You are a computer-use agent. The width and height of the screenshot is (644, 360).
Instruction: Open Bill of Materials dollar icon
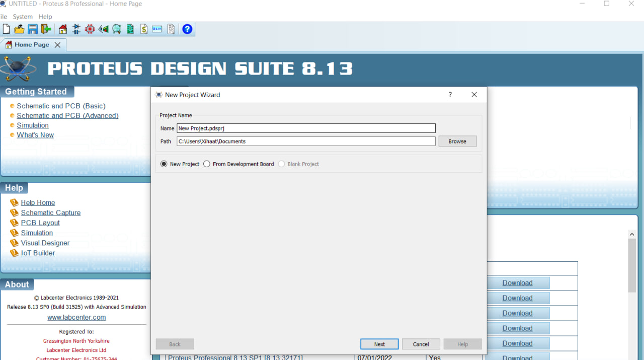pos(144,29)
